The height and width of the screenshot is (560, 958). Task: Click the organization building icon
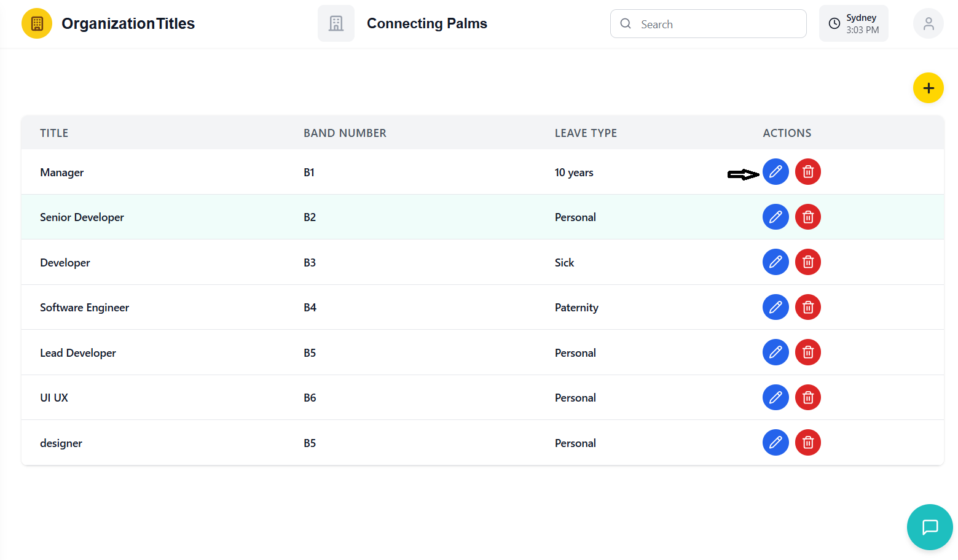(x=336, y=24)
